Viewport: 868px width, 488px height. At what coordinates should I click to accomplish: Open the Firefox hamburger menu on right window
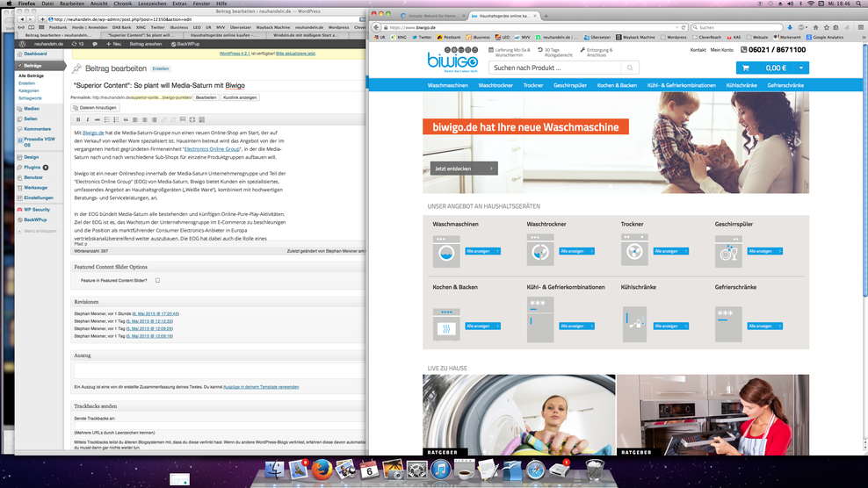point(861,27)
